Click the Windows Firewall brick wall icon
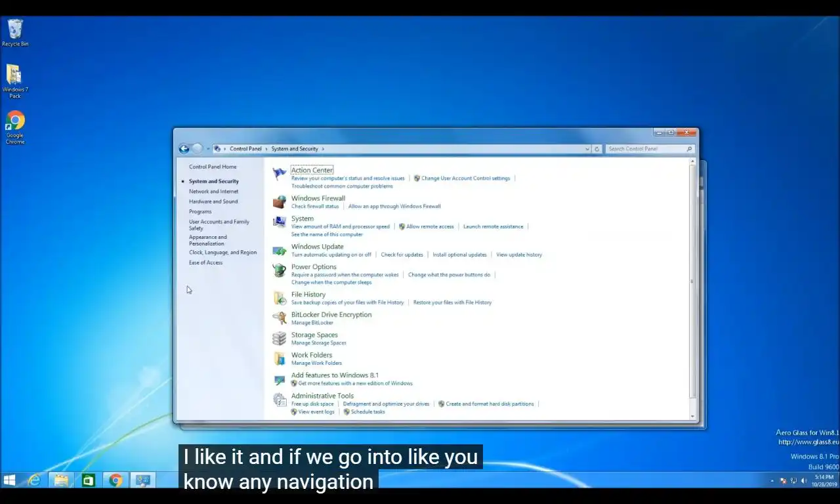 [x=280, y=201]
